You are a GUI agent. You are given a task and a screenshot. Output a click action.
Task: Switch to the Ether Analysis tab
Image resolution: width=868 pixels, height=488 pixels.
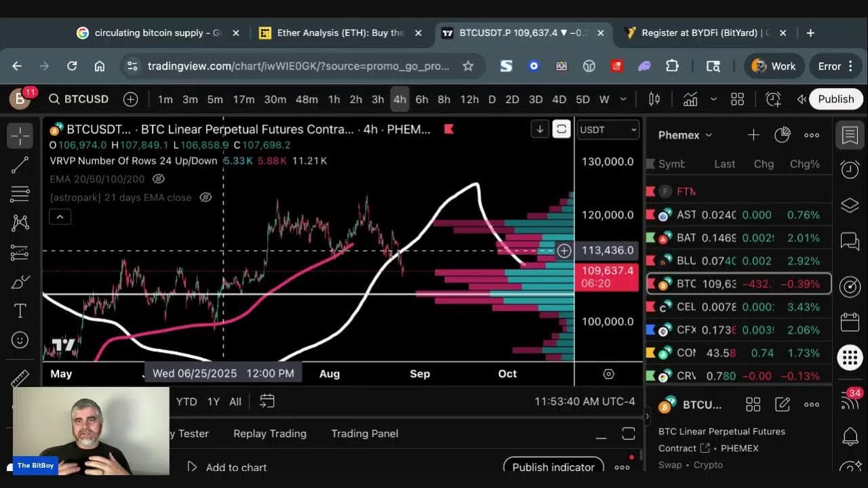[340, 33]
